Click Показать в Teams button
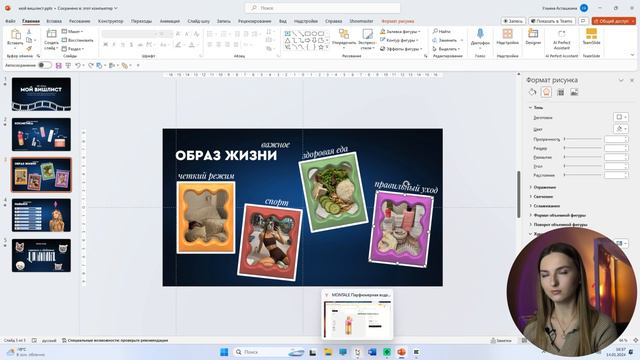The image size is (640, 360). pos(552,21)
